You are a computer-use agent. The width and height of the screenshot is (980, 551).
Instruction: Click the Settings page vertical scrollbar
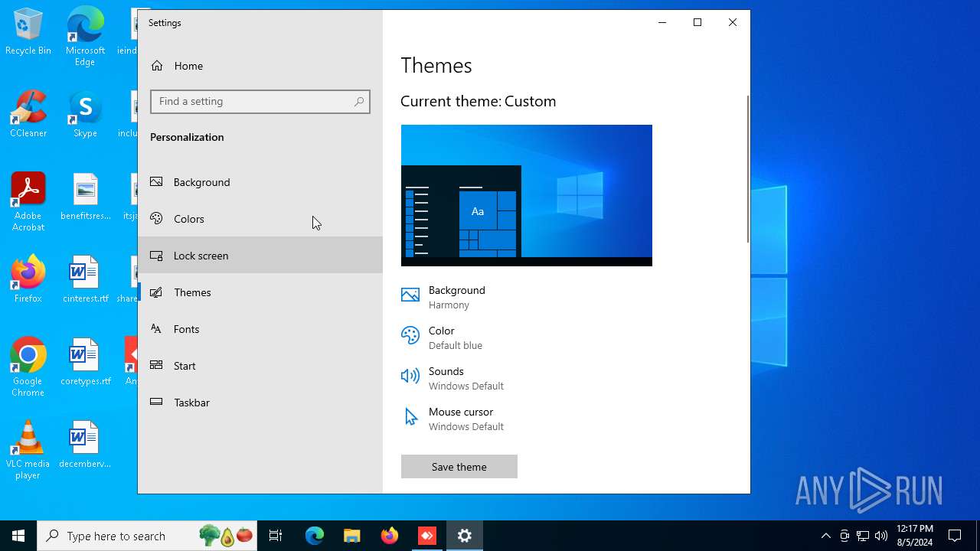click(x=747, y=168)
